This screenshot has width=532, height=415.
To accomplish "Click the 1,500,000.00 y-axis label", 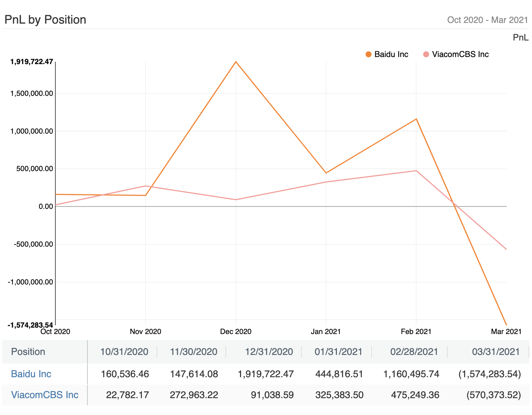I will coord(32,93).
